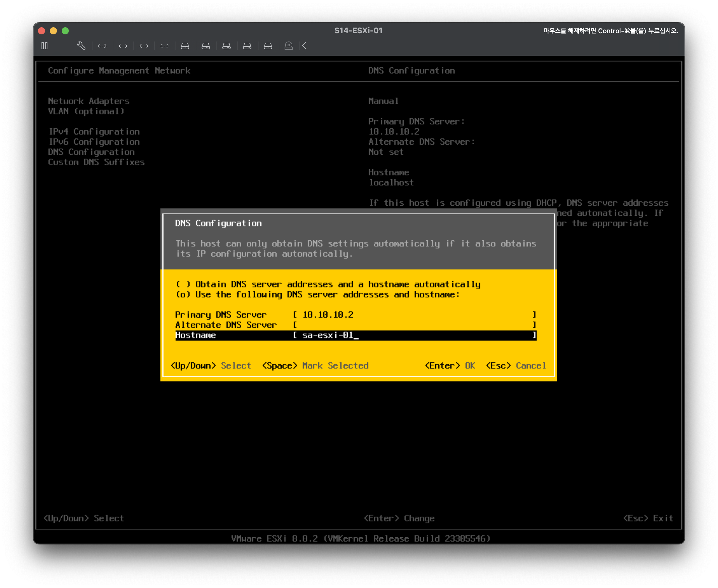Click the first hard disk icon
Viewport: 718px width, 588px height.
pyautogui.click(x=185, y=46)
